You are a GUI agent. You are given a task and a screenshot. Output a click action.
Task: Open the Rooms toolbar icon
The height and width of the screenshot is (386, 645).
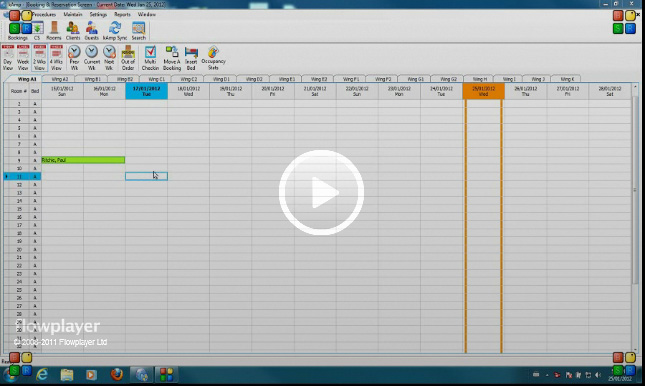coord(53,31)
